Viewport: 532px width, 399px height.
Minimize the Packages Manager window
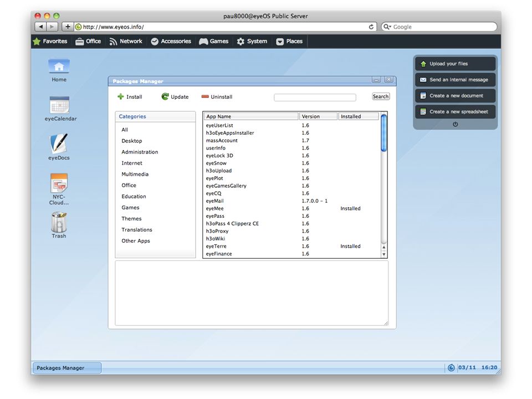coord(376,80)
